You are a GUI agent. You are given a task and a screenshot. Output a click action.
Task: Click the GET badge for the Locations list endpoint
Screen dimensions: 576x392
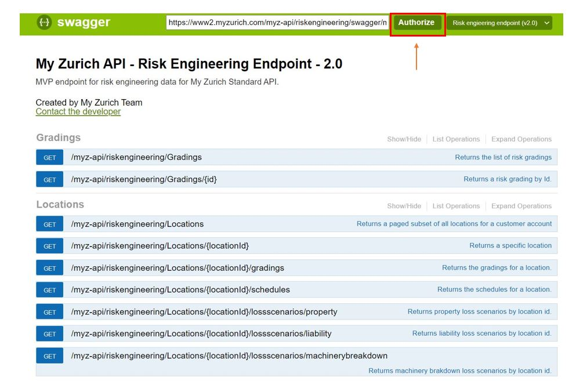(50, 224)
